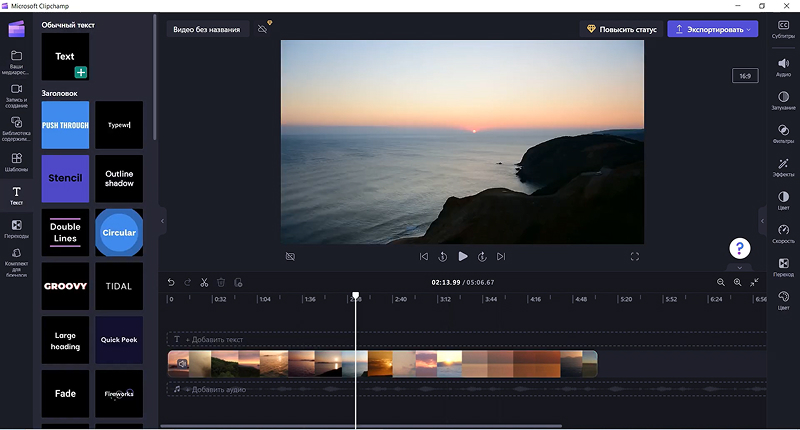Choose the Fireworks title preset
Image resolution: width=800 pixels, height=430 pixels.
pos(119,394)
